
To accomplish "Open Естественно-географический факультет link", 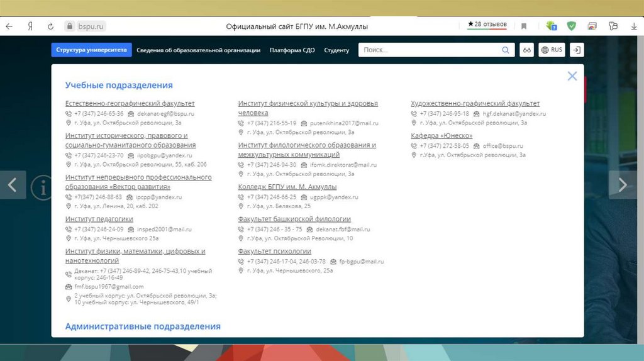I will 130,104.
